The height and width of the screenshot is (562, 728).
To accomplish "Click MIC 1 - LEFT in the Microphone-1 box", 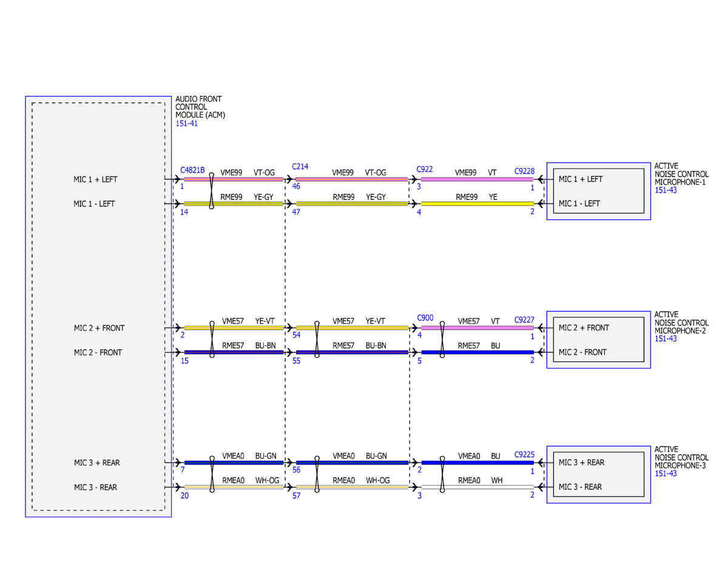I will (579, 203).
